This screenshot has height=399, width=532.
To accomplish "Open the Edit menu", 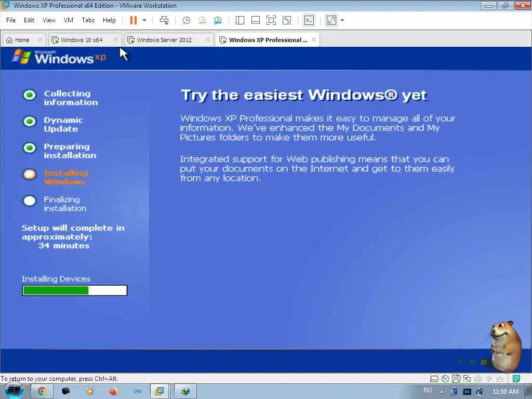I will tap(29, 20).
